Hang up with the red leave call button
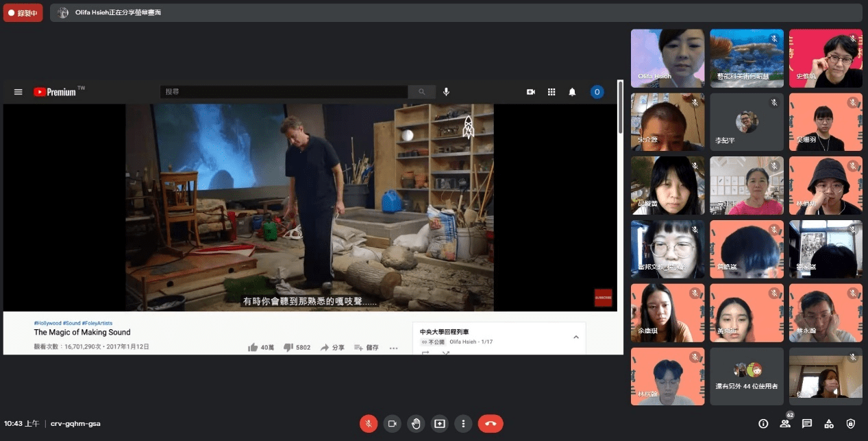Screen dimensions: 868x441 (491, 424)
